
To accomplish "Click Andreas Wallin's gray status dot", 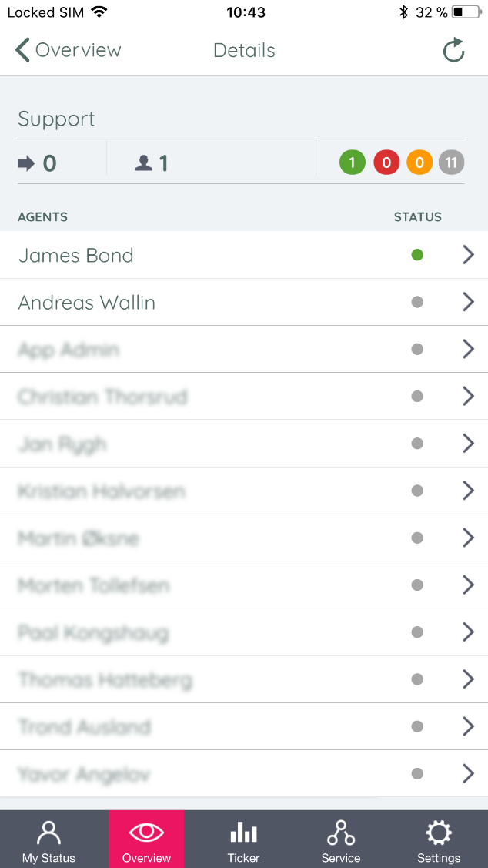I will 417,303.
